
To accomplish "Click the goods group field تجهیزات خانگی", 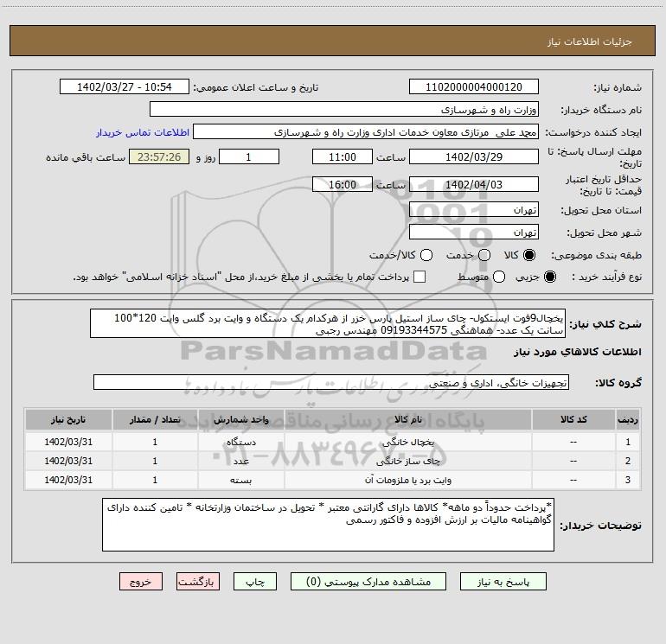I will click(x=331, y=382).
